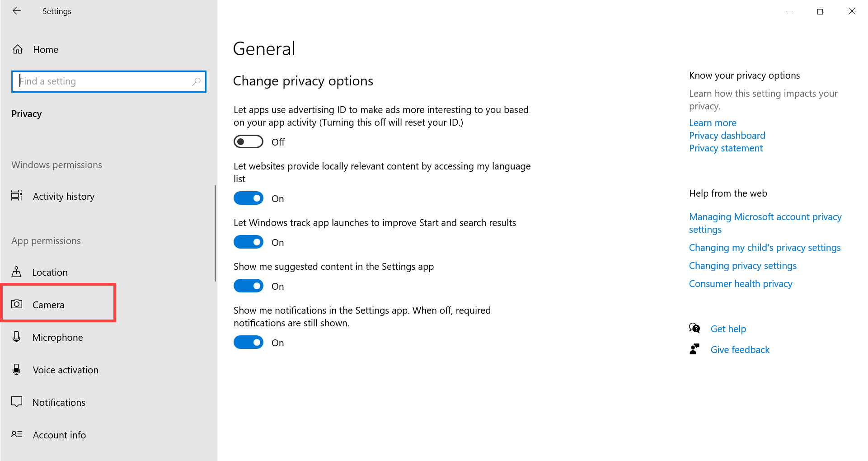Turn off suggested content toggle
868x461 pixels.
(x=249, y=286)
